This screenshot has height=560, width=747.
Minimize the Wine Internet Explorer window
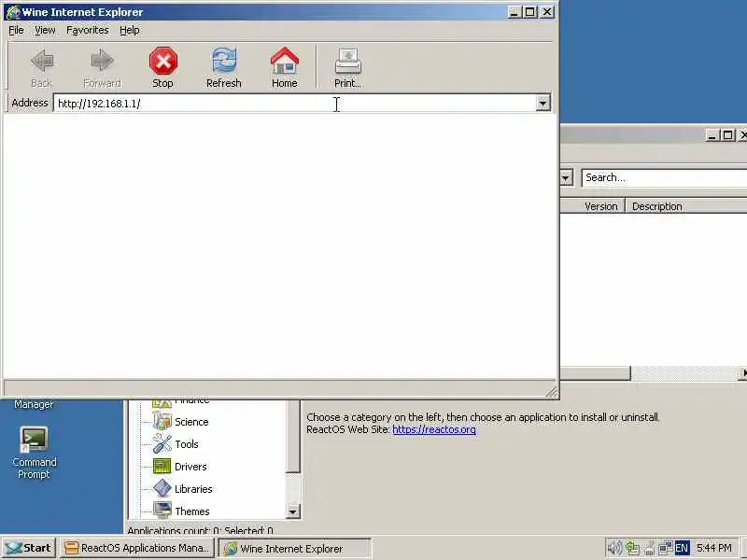click(514, 12)
